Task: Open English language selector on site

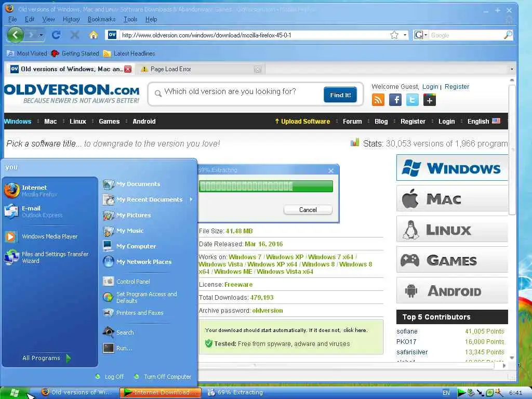Action: click(x=484, y=121)
